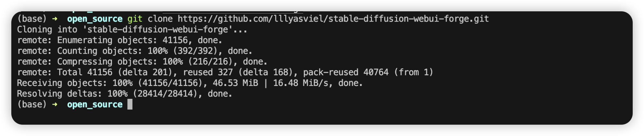Click the green arrow in the last prompt

(55, 105)
